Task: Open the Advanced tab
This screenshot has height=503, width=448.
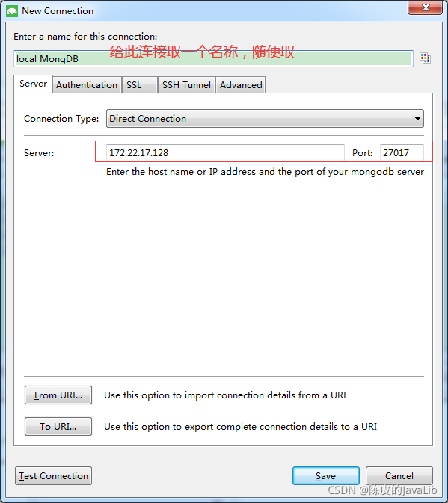Action: pyautogui.click(x=241, y=85)
